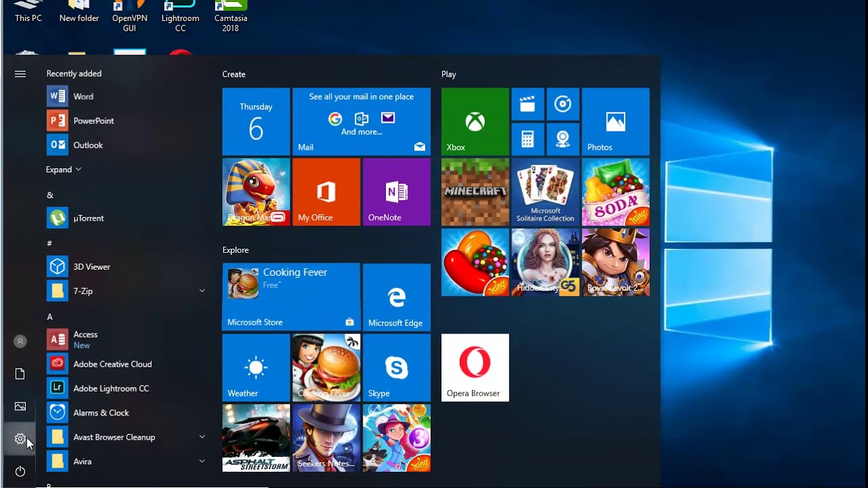Open the Royal Revolt 2 tile
Screen dimensions: 868x488
click(616, 262)
